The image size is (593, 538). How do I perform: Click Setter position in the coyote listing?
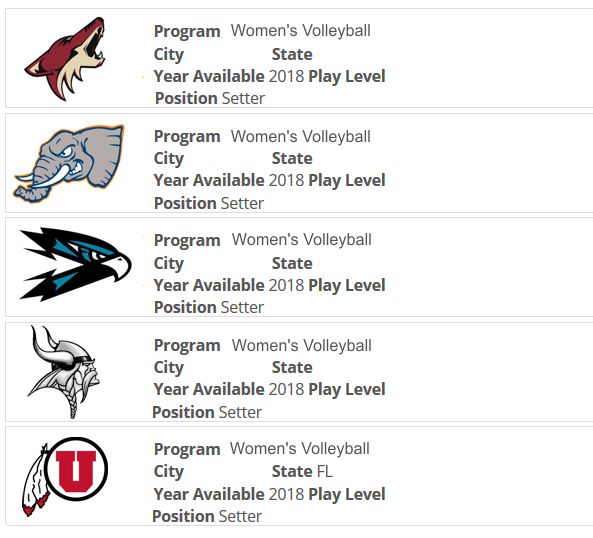click(243, 98)
